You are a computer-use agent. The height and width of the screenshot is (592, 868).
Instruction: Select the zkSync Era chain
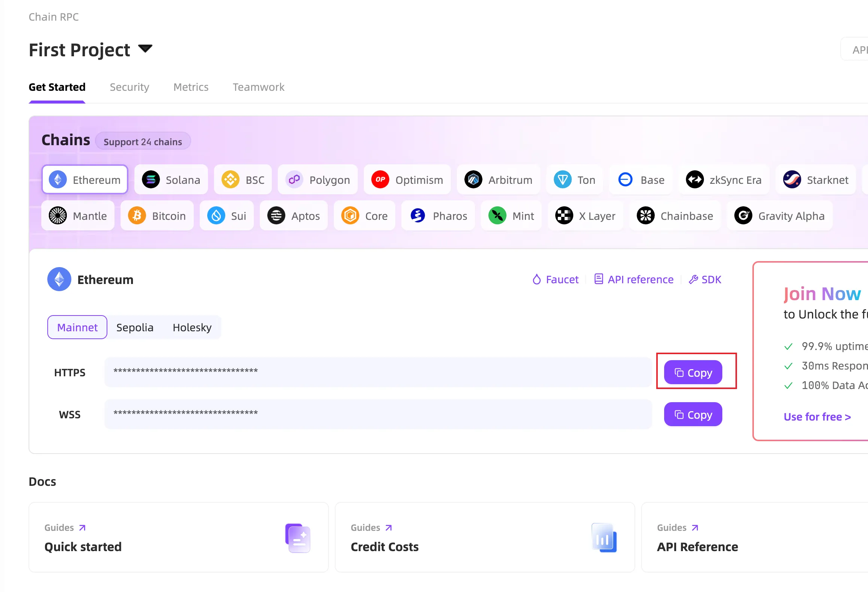[723, 180]
